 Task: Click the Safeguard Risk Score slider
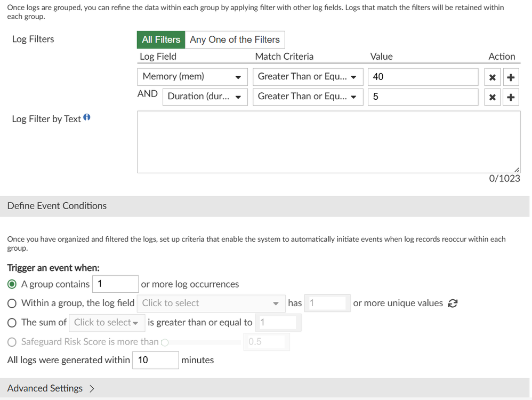point(203,342)
